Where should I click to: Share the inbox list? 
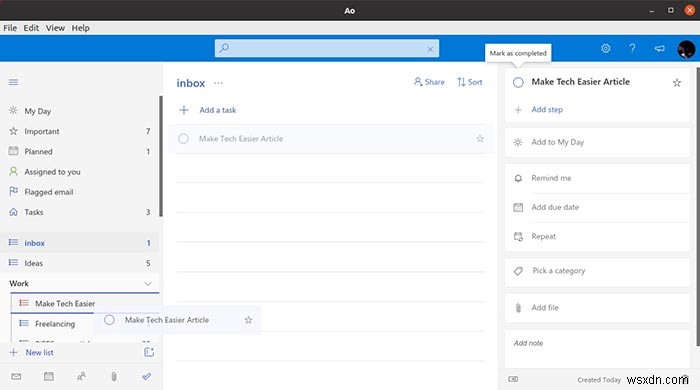click(x=429, y=82)
